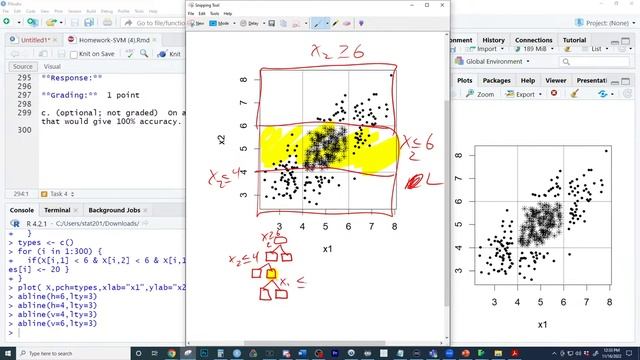Screen dimensions: 640x360
Task: Click the Save Snip floppy disk icon
Action: [x=272, y=23]
